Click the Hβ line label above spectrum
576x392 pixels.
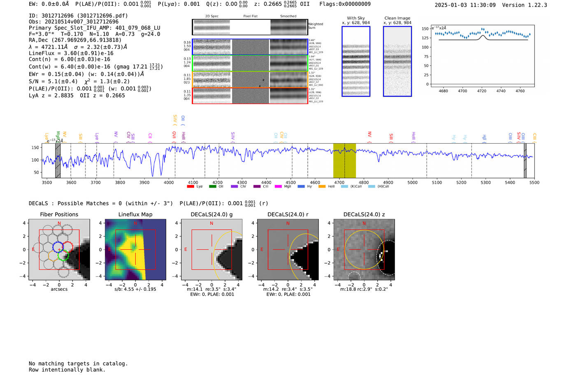point(484,138)
